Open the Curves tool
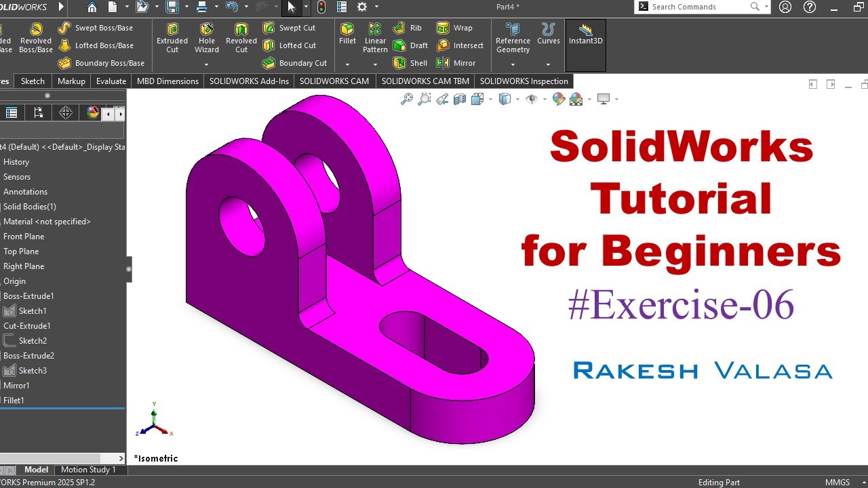868x488 pixels. point(549,34)
